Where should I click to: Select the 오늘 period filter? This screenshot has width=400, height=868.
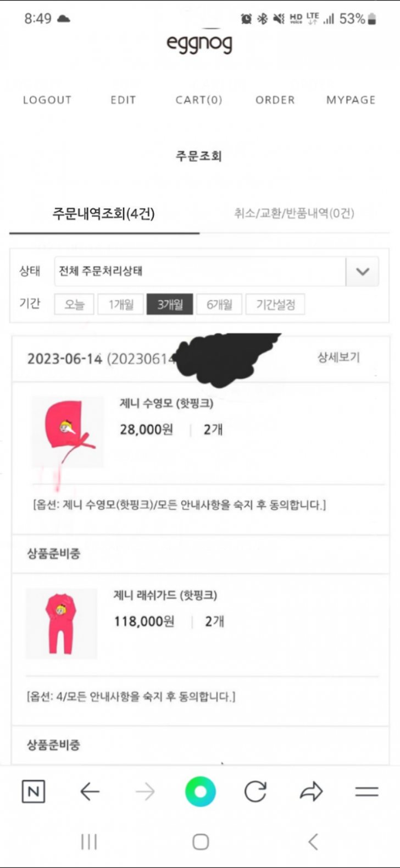click(x=74, y=304)
